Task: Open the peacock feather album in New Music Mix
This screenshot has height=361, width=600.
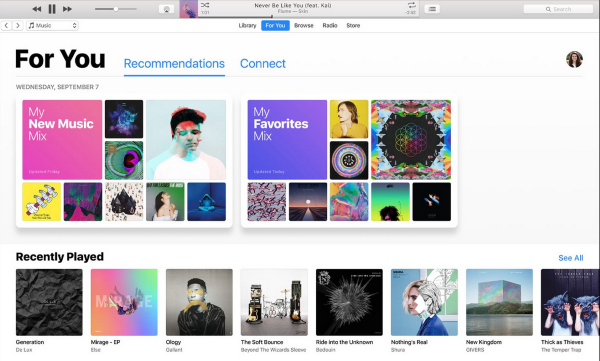Action: coord(124,160)
